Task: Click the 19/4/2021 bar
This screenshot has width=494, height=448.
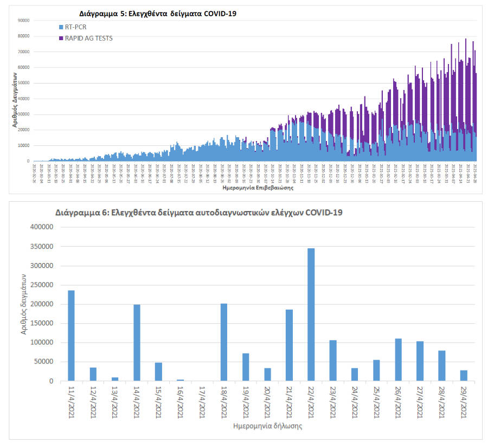Action: pos(246,367)
